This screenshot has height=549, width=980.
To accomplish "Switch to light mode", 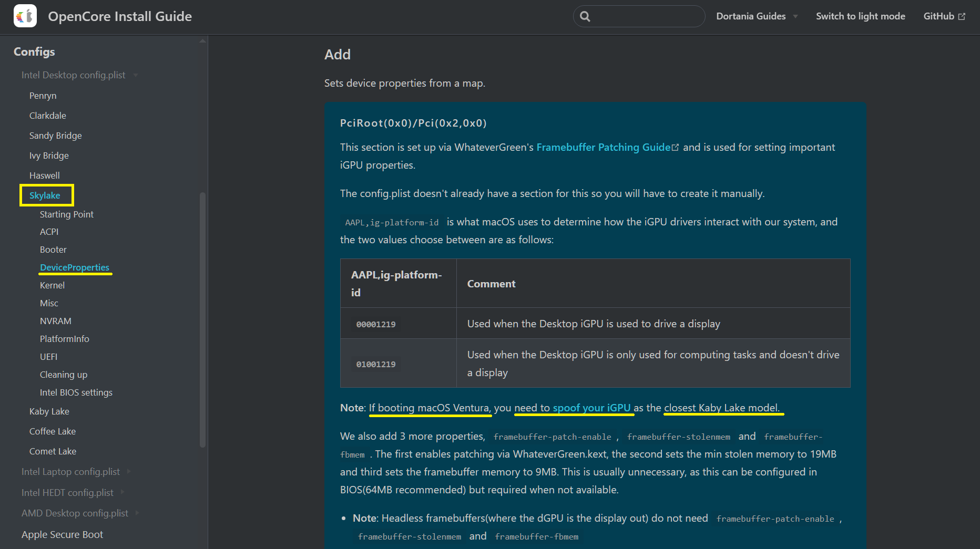I will point(860,16).
